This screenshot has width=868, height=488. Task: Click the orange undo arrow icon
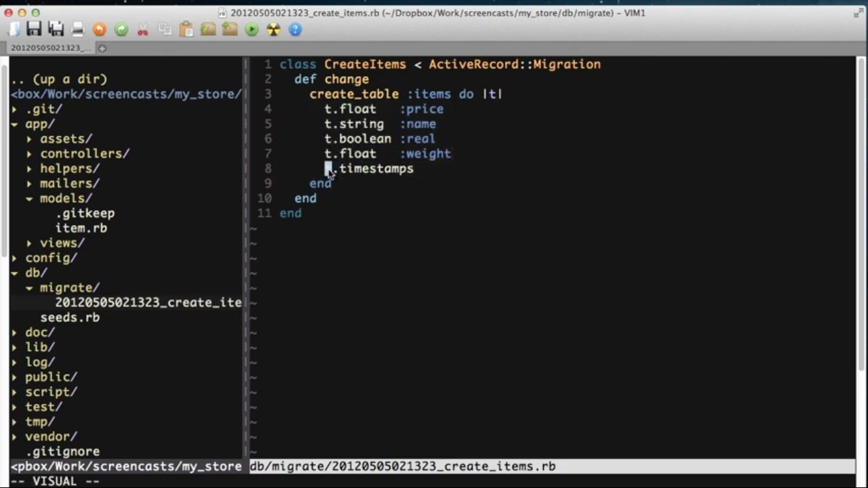click(x=100, y=29)
